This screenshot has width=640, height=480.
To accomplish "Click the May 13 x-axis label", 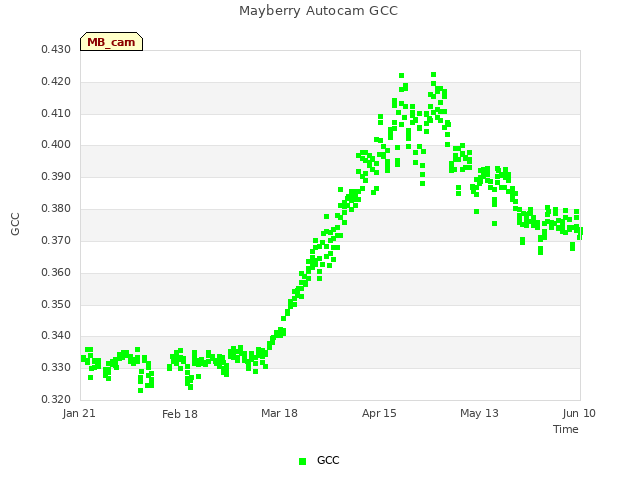I will point(479,413).
